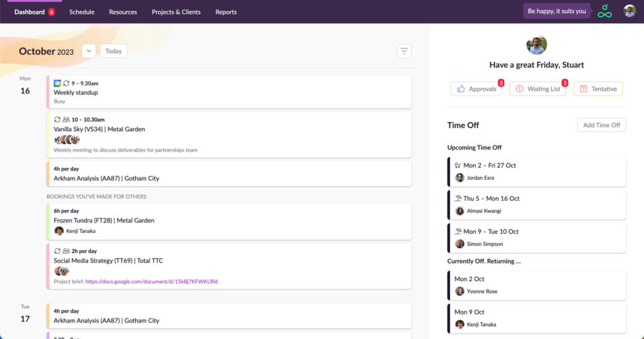This screenshot has width=644, height=339.
Task: Open Tentative bookings button
Action: pyautogui.click(x=598, y=89)
